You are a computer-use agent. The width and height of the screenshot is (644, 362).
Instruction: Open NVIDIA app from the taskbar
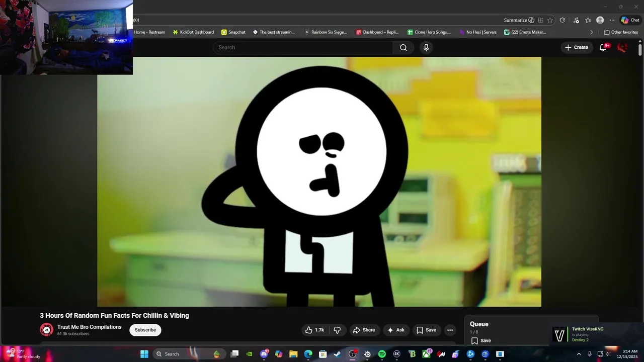click(249, 354)
